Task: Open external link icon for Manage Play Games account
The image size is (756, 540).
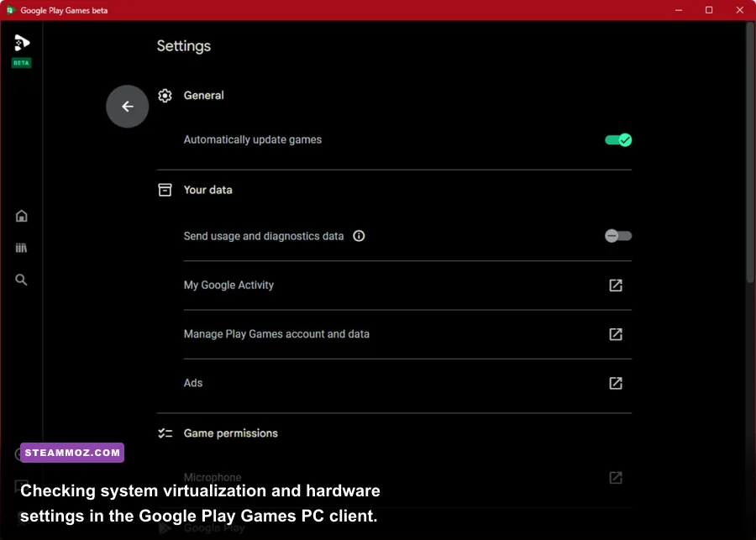Action: click(x=616, y=334)
